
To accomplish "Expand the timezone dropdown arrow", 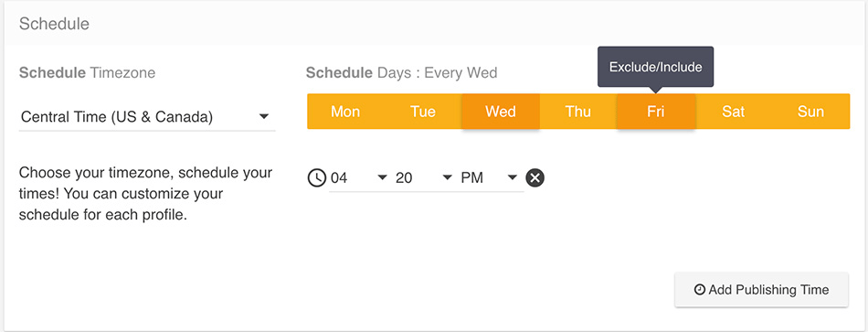I will [x=264, y=117].
